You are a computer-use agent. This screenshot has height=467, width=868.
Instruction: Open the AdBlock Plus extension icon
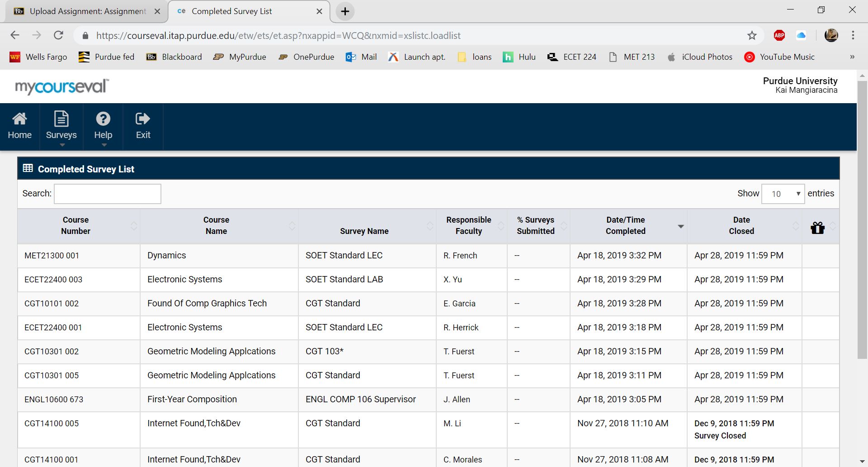click(x=779, y=35)
